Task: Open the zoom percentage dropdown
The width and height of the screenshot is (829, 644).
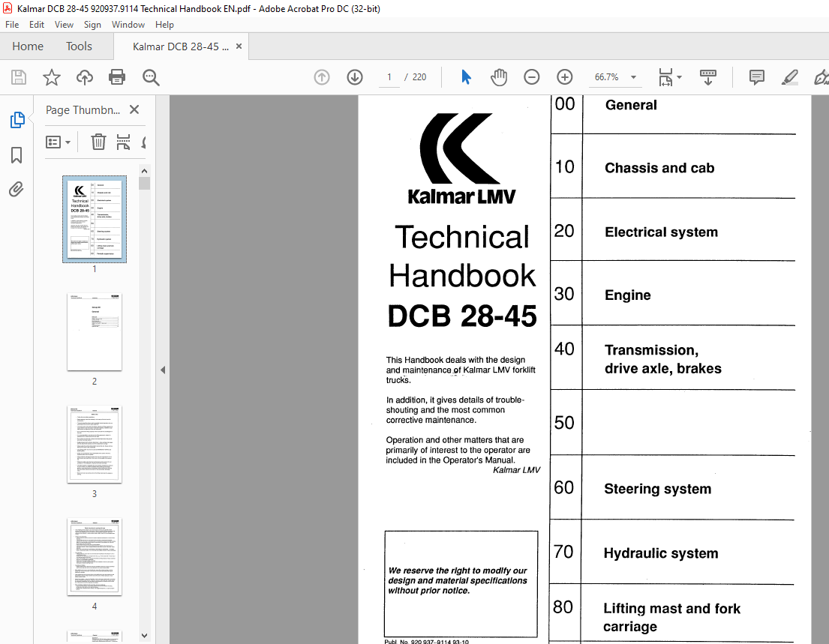Action: pyautogui.click(x=633, y=77)
